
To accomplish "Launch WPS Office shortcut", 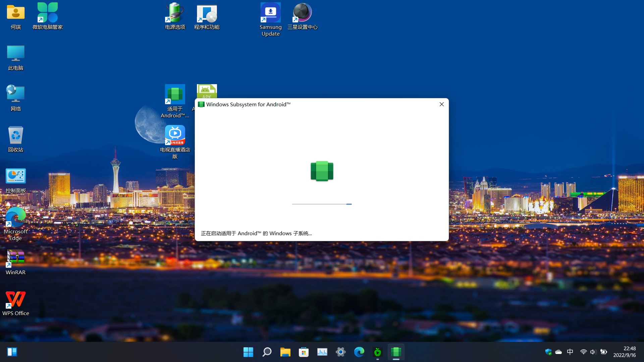I will tap(15, 299).
